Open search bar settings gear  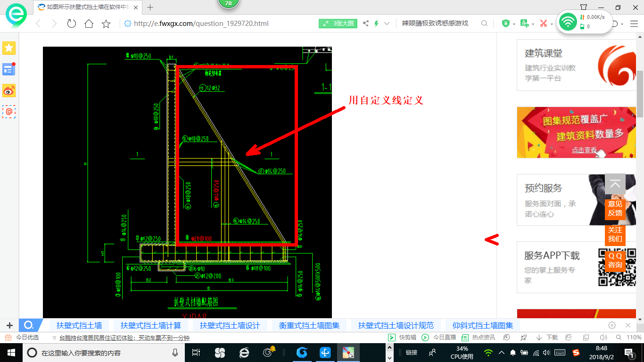click(612, 325)
